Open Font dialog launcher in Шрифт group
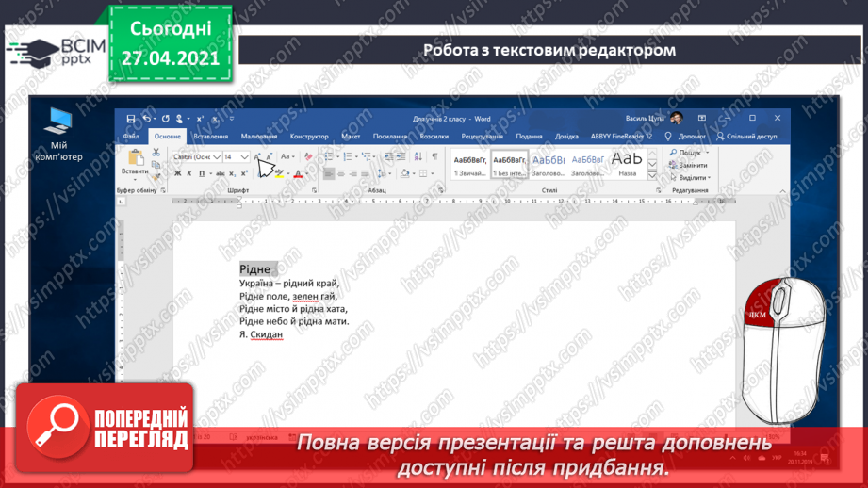The height and width of the screenshot is (488, 868). point(315,190)
